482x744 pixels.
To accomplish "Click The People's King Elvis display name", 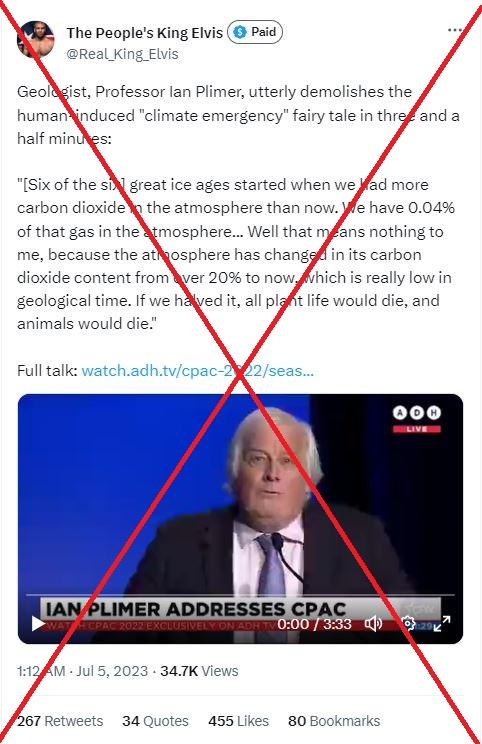I will pyautogui.click(x=144, y=32).
